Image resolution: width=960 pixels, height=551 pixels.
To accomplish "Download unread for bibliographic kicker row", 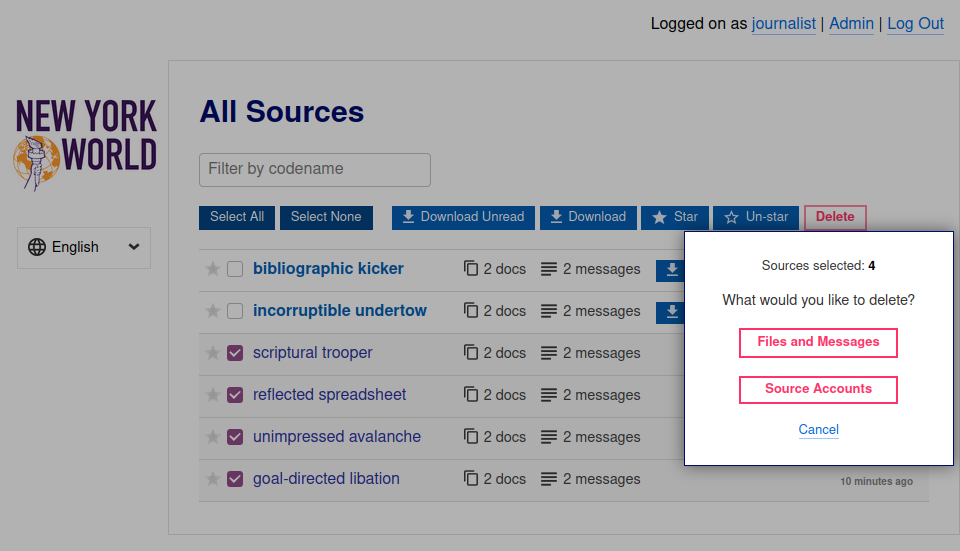I will pyautogui.click(x=670, y=270).
